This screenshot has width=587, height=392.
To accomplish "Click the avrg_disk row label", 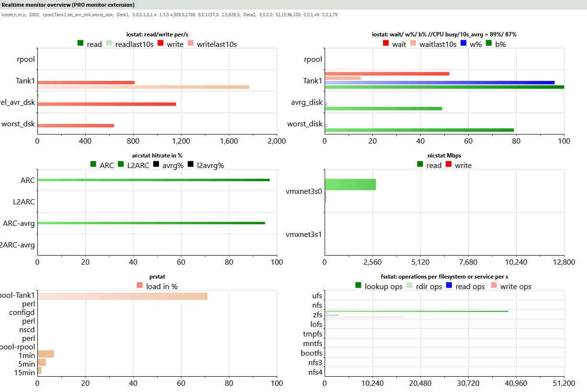I will [306, 102].
